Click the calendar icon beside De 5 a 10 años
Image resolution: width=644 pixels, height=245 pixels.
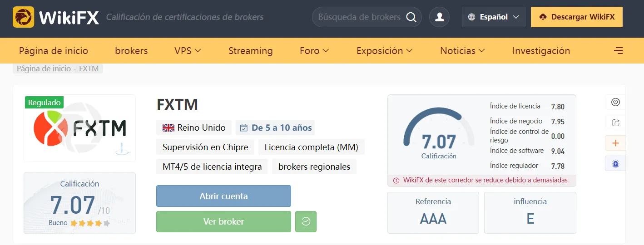tap(244, 128)
